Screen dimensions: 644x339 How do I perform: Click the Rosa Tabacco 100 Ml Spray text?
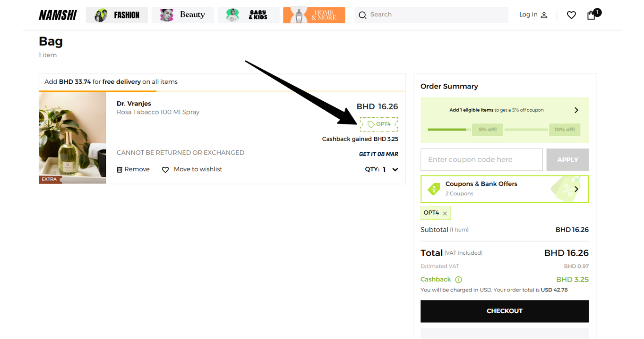click(158, 113)
